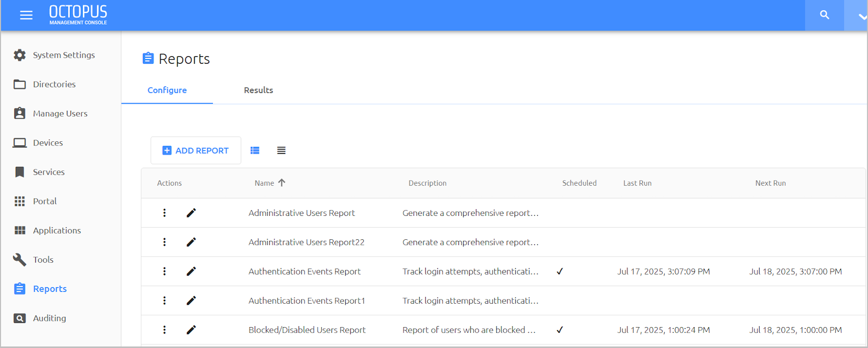This screenshot has width=868, height=348.
Task: Switch to detailed list view icon
Action: coord(255,151)
